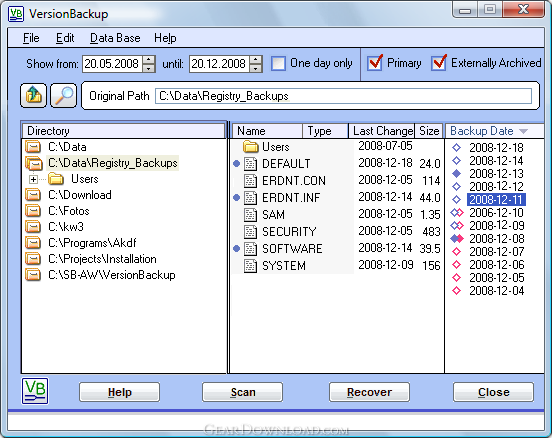The height and width of the screenshot is (438, 552).
Task: Click the Original Path input field
Action: [x=343, y=96]
